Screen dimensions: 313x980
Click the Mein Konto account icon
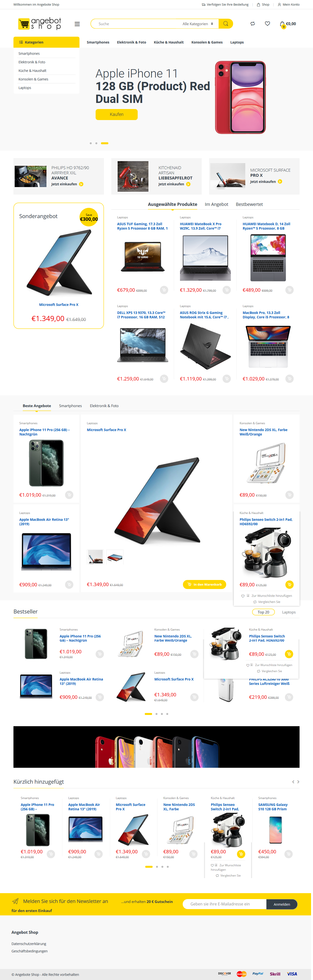pyautogui.click(x=279, y=5)
